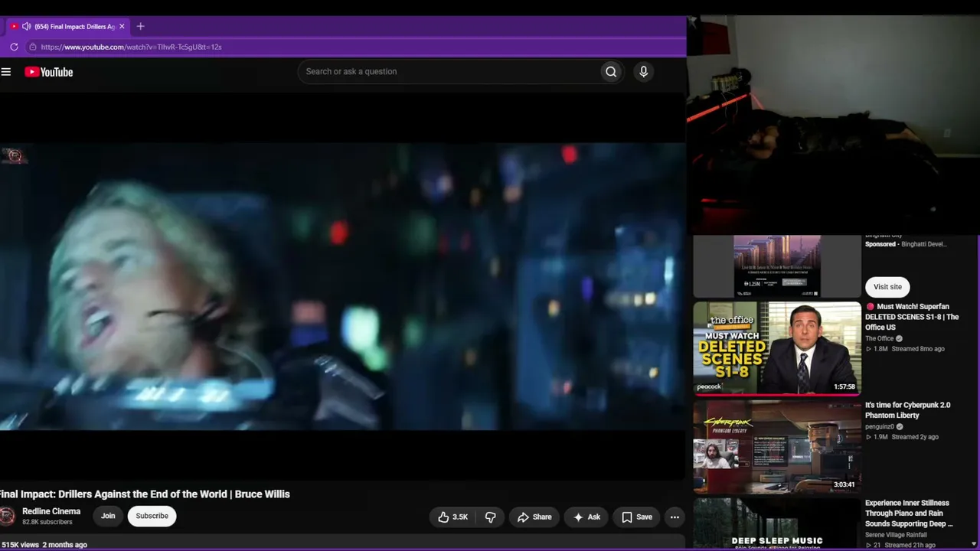Join the Redline Cinema channel
Screen dimensions: 980x551
pos(108,516)
